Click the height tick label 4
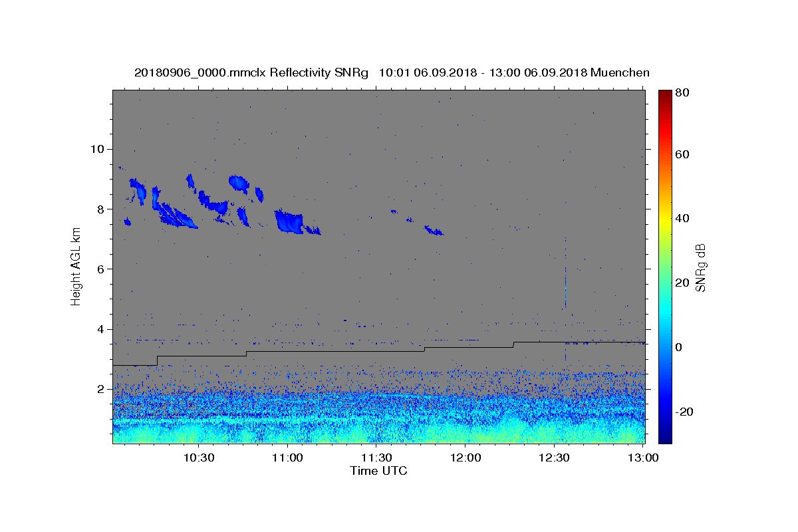Viewport: 798px width, 532px height. click(101, 329)
